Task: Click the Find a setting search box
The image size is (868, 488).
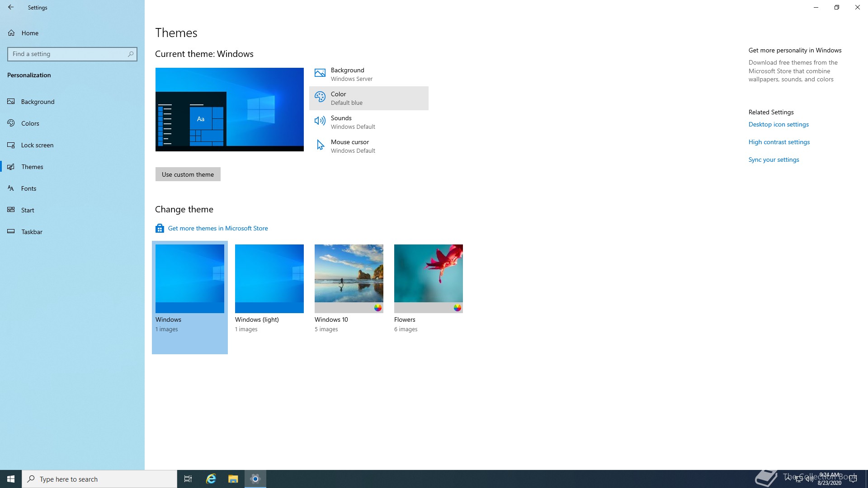Action: coord(72,54)
